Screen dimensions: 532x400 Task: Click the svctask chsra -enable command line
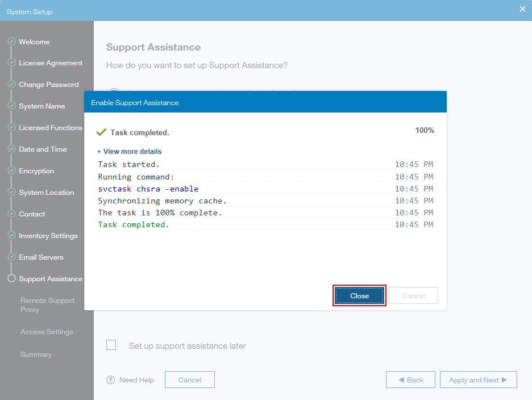pos(148,189)
